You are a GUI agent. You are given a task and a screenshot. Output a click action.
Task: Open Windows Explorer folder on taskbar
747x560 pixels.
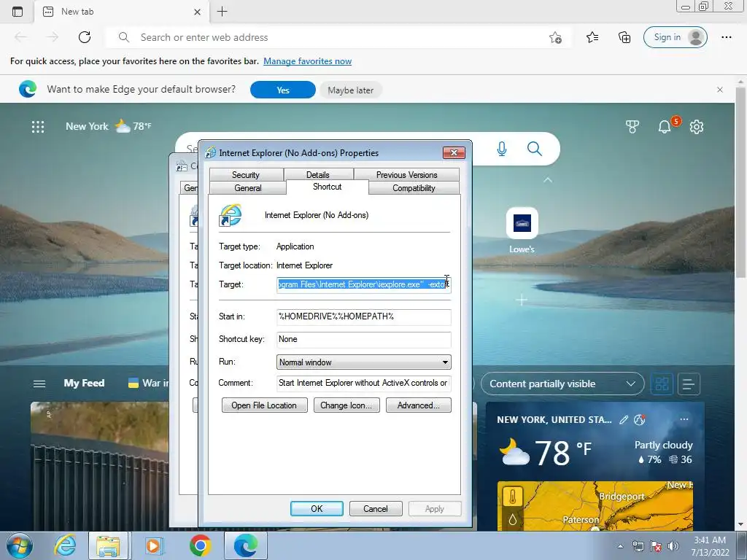pyautogui.click(x=108, y=545)
